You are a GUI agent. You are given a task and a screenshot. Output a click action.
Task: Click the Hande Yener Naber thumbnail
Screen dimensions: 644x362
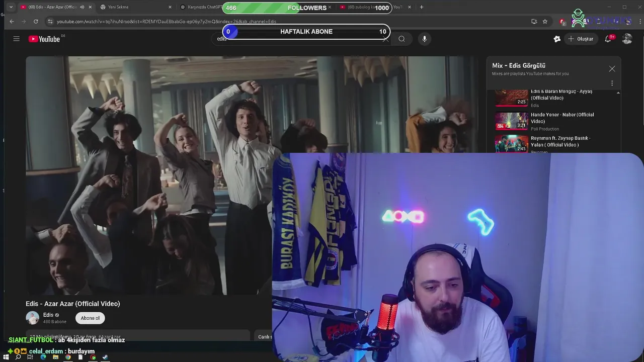[511, 121]
